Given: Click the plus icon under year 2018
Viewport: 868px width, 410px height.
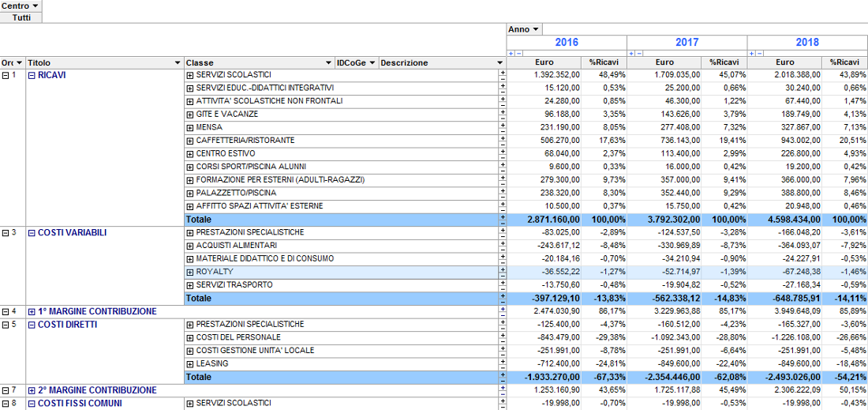Looking at the screenshot, I should (752, 53).
